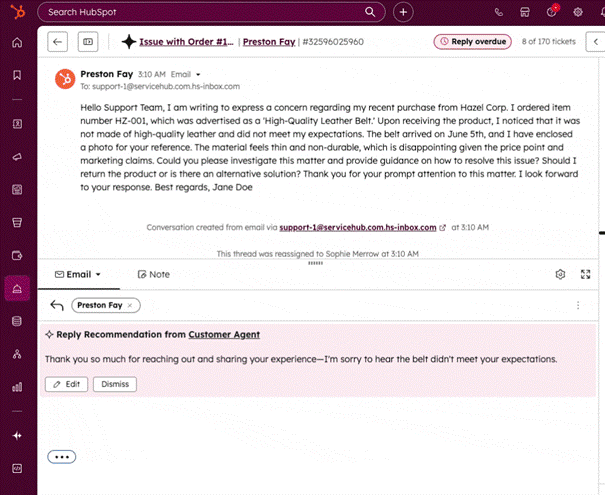Viewport: 605px width, 495px height.
Task: Expand the Email channel dropdown on message
Action: tap(198, 74)
